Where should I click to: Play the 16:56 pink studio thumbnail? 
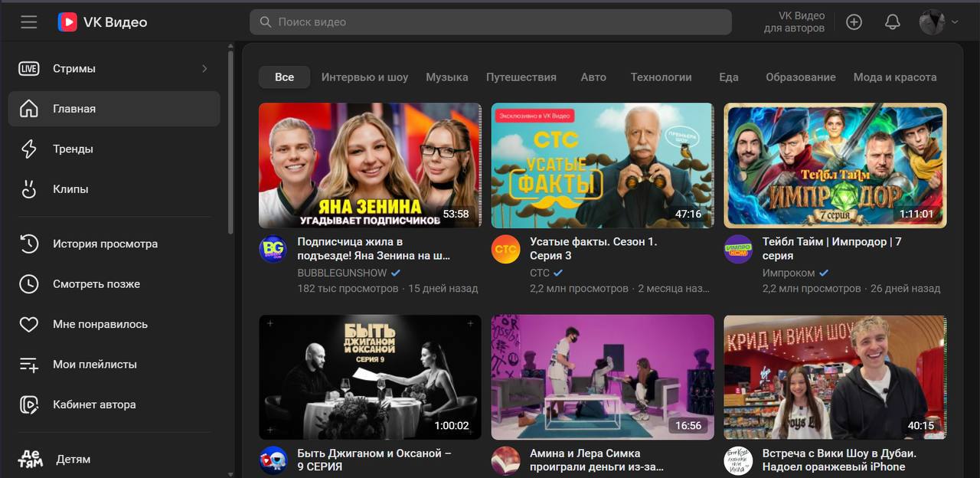pos(603,377)
